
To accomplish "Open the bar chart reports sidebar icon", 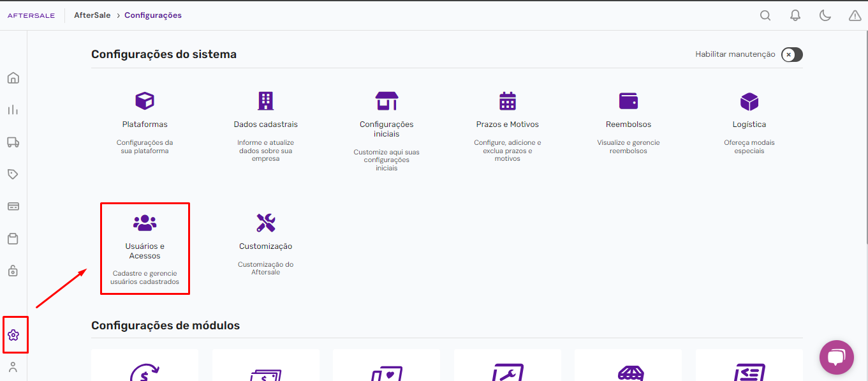I will [x=13, y=110].
